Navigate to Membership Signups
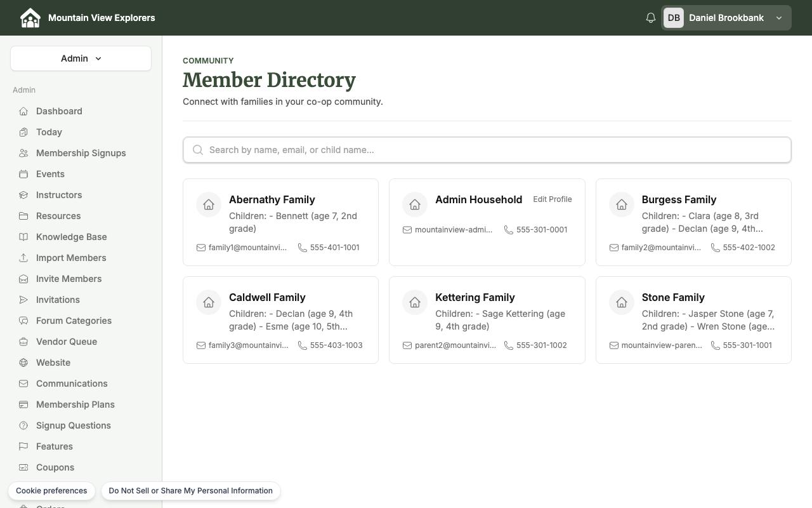 coord(81,153)
